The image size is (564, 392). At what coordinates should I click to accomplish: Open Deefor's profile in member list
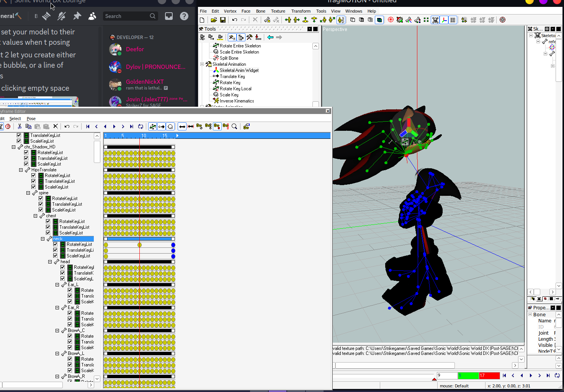click(x=135, y=49)
